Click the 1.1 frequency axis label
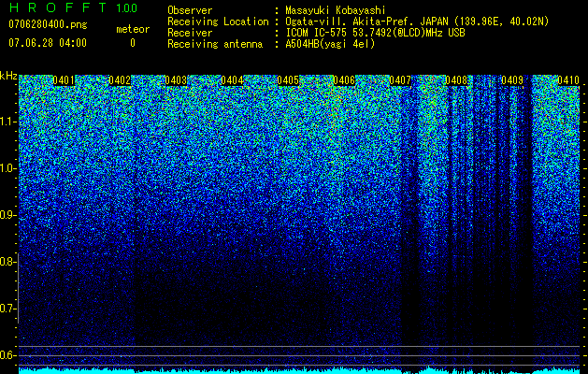Image resolution: width=588 pixels, height=374 pixels. tap(7, 122)
